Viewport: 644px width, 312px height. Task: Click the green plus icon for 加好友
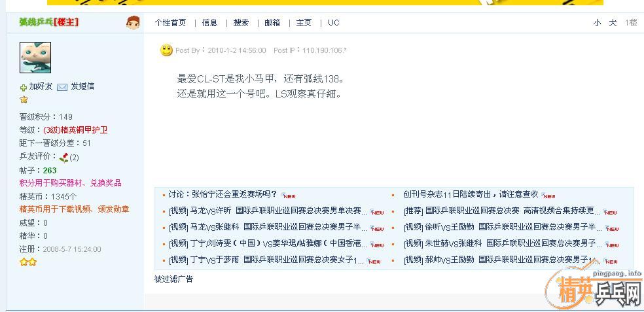coord(24,87)
